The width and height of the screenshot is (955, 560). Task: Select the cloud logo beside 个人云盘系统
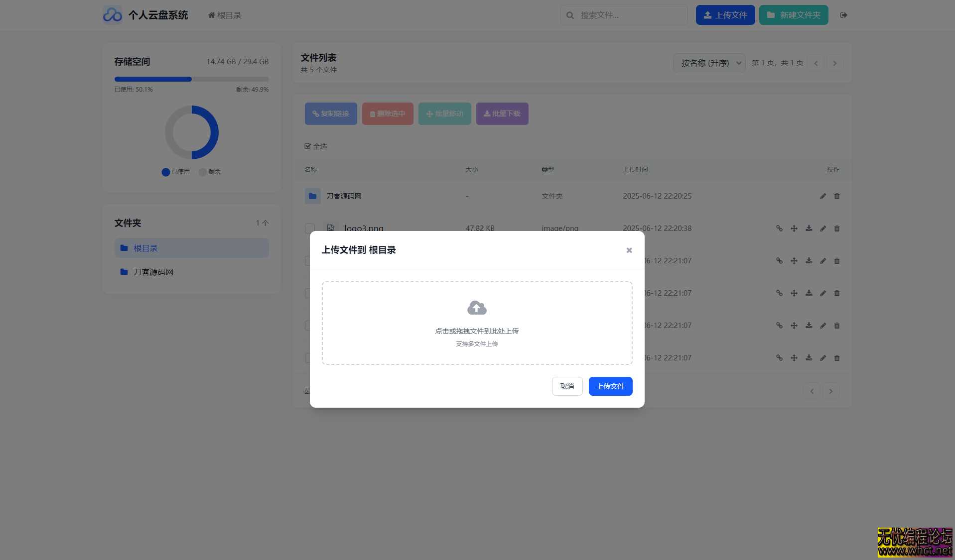tap(112, 14)
